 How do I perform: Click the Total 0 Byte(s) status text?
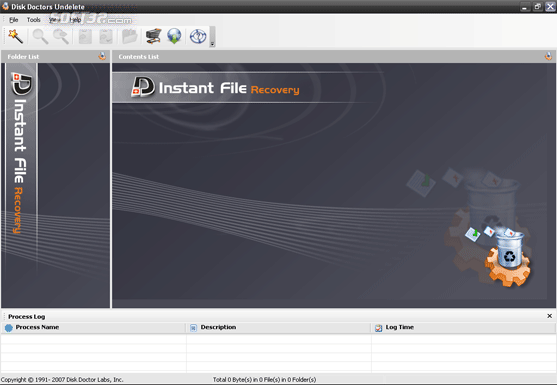[264, 380]
